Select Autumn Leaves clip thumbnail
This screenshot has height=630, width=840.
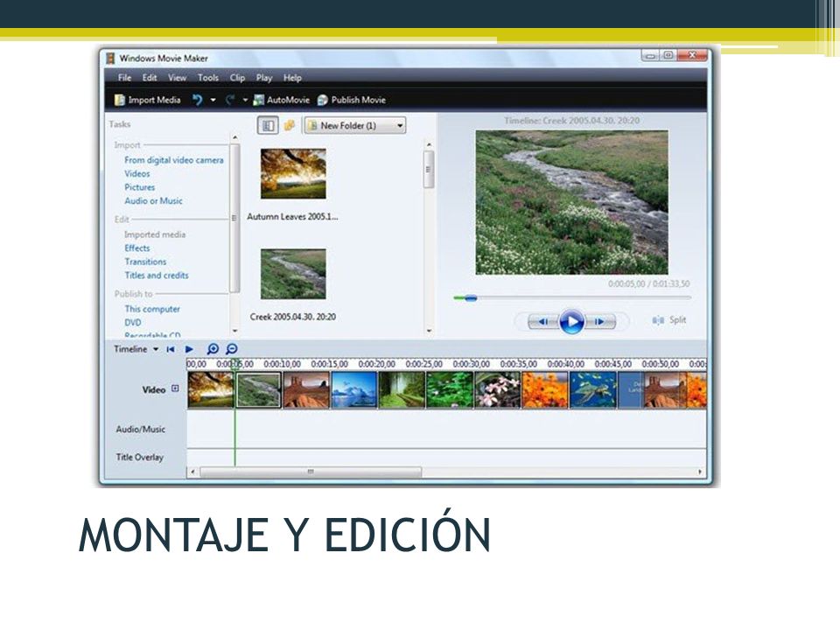(x=293, y=173)
